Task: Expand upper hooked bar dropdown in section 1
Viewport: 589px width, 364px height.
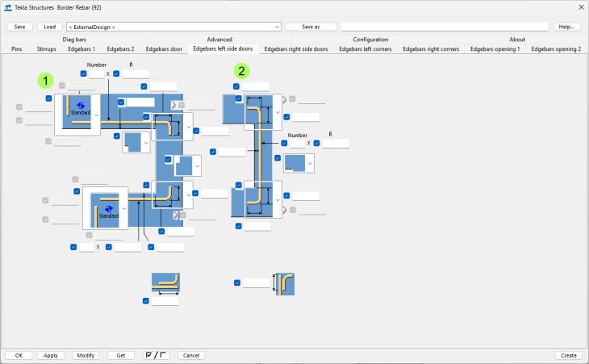Action: (x=189, y=127)
